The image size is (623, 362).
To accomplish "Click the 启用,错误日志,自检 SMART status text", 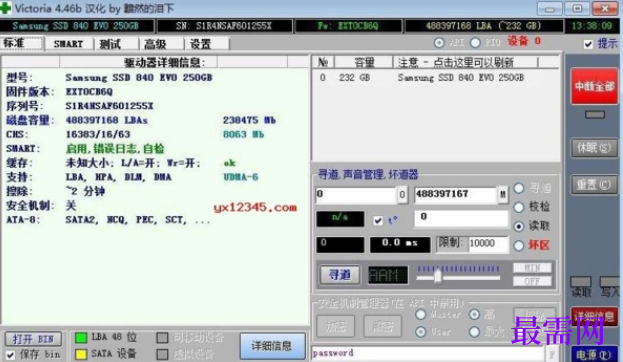I will pyautogui.click(x=115, y=149).
